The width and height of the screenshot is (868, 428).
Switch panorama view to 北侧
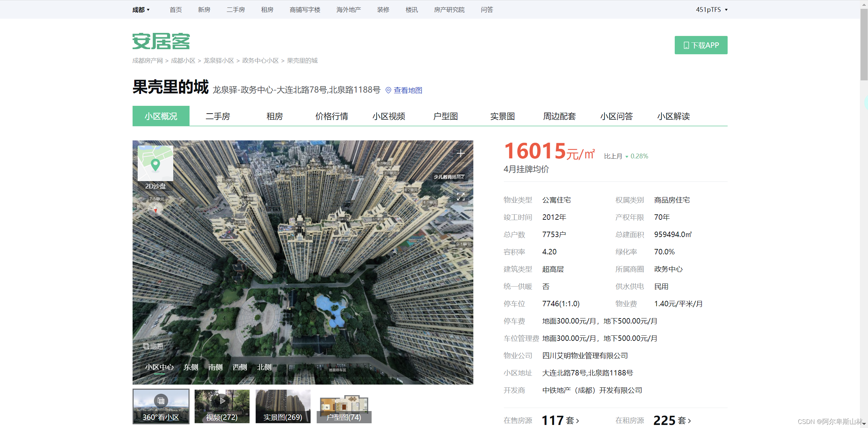click(264, 367)
